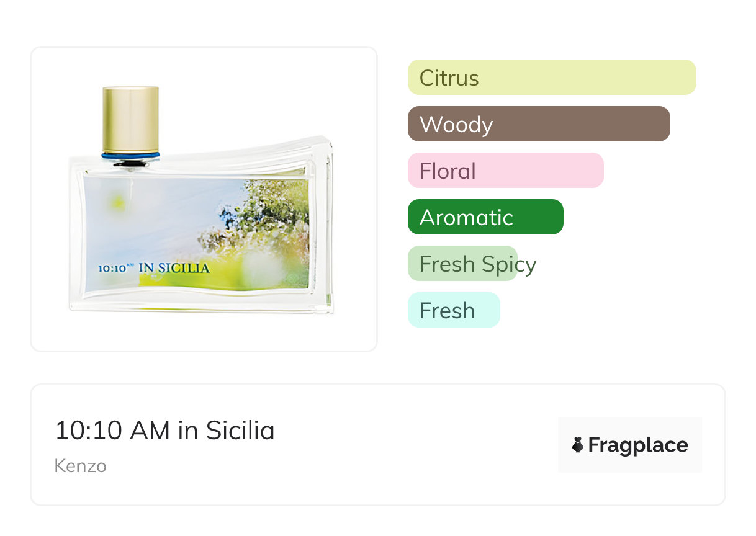Image resolution: width=756 pixels, height=536 pixels.
Task: Click the 'Citrus' text label
Action: [449, 78]
